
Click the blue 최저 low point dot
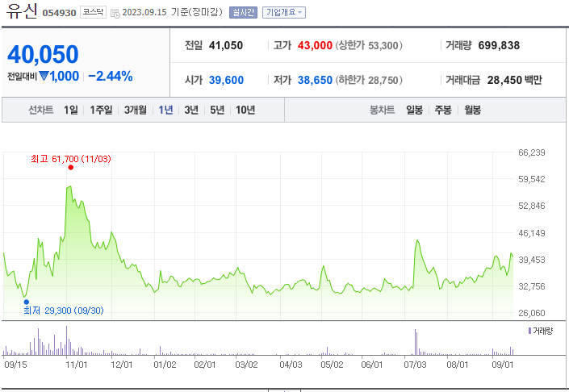coord(27,302)
